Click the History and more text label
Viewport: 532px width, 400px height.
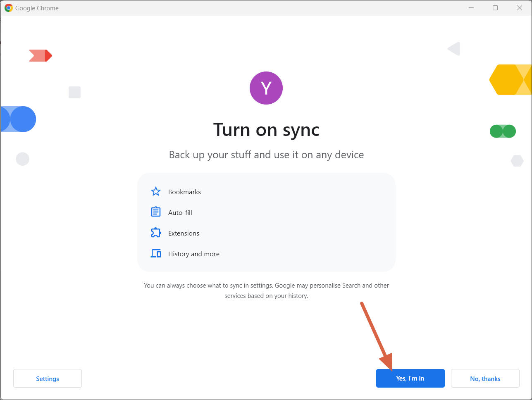pos(193,254)
